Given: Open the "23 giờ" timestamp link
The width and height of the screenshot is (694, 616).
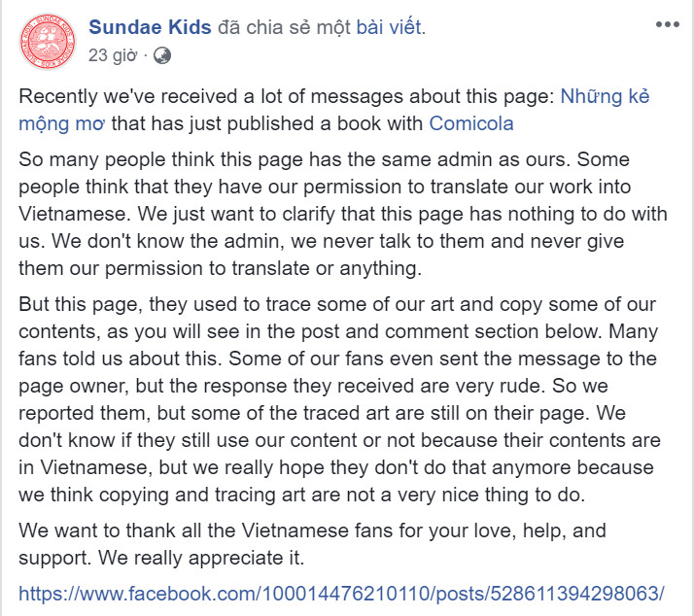Looking at the screenshot, I should (x=113, y=55).
